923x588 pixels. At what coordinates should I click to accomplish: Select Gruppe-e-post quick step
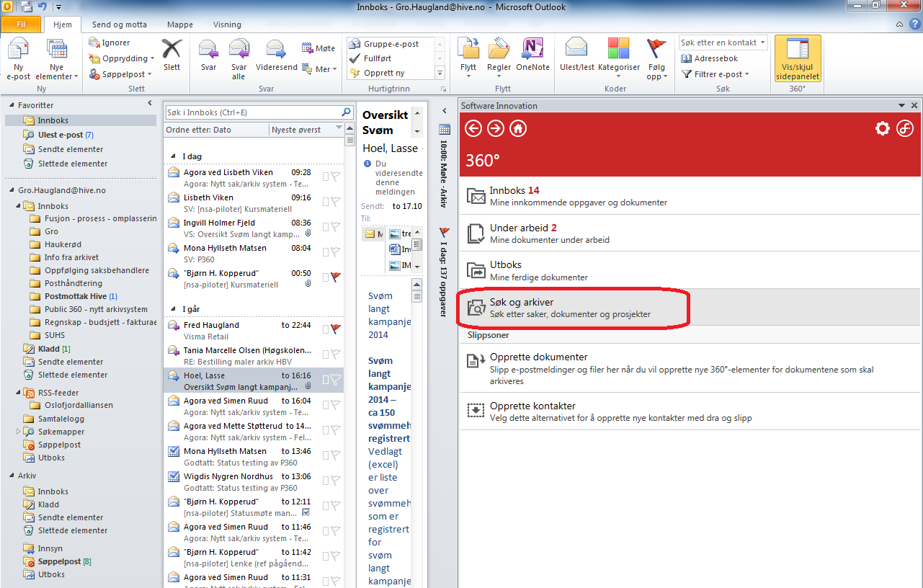pyautogui.click(x=391, y=44)
